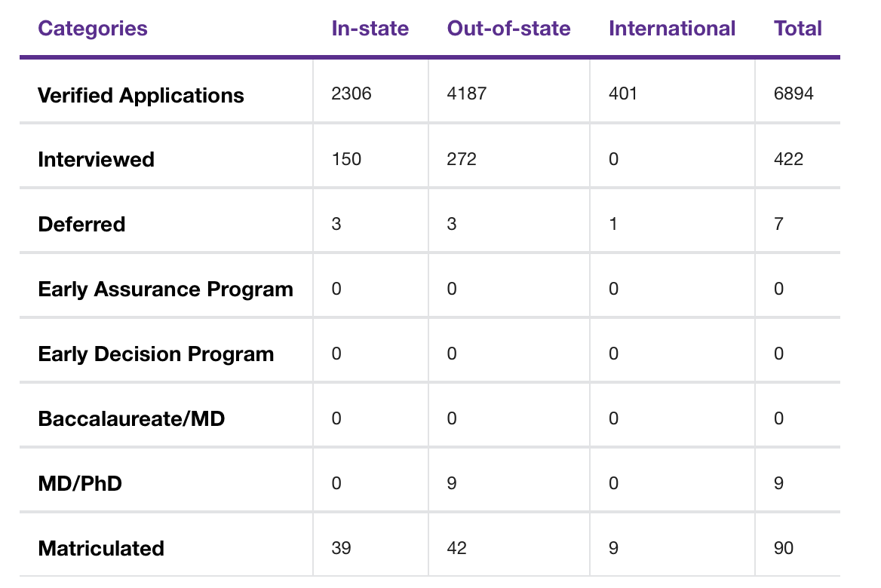Select the 2306 in-state applications value

click(351, 95)
